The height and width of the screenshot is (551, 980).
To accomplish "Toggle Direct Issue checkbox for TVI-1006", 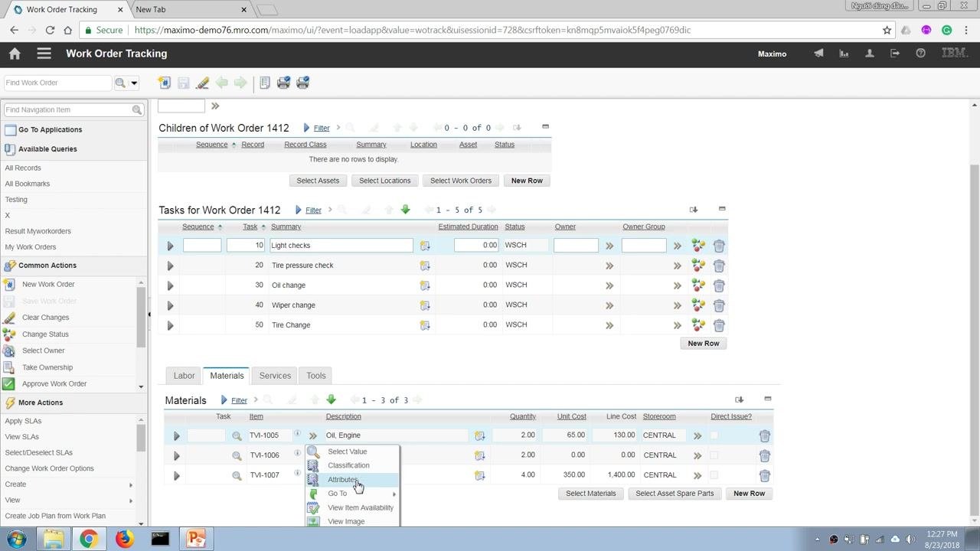I will (x=714, y=455).
